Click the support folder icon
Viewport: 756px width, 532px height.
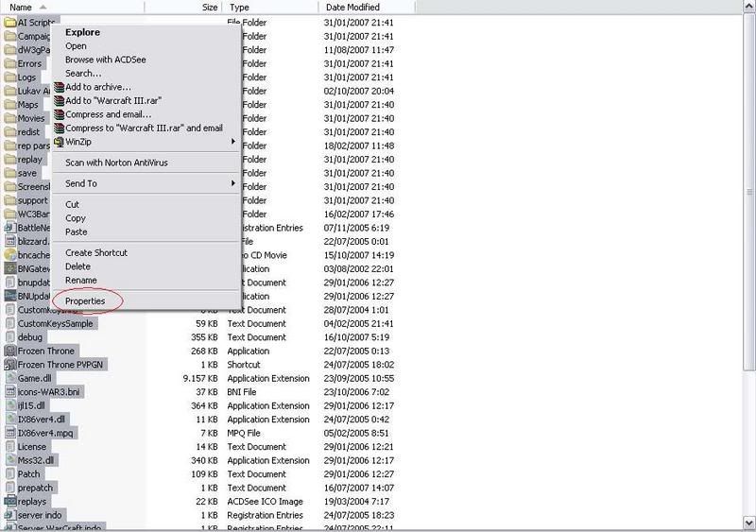click(x=10, y=200)
